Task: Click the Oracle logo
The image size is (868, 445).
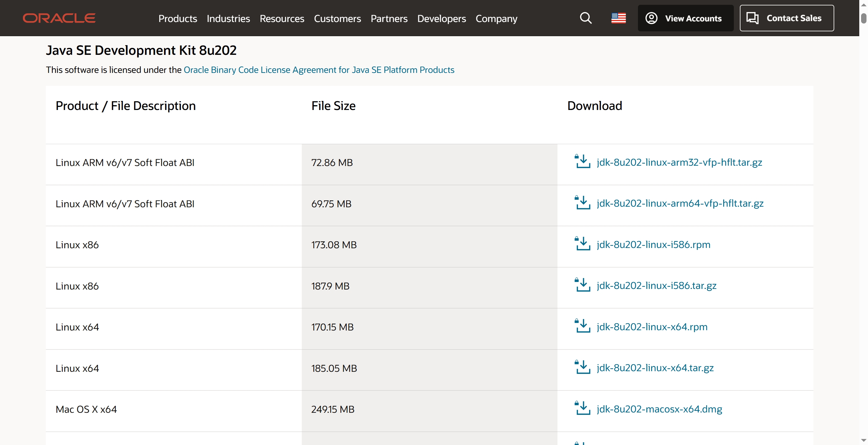Action: coord(59,18)
